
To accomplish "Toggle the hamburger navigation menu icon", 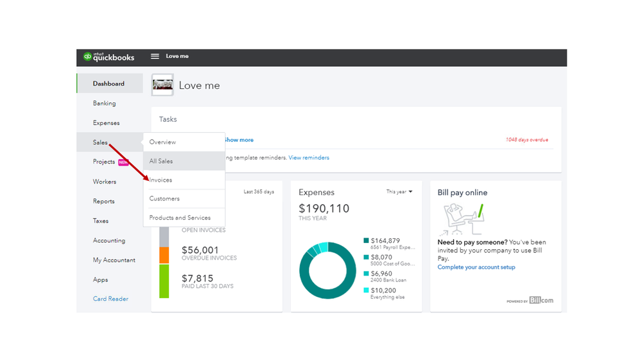I will 155,56.
